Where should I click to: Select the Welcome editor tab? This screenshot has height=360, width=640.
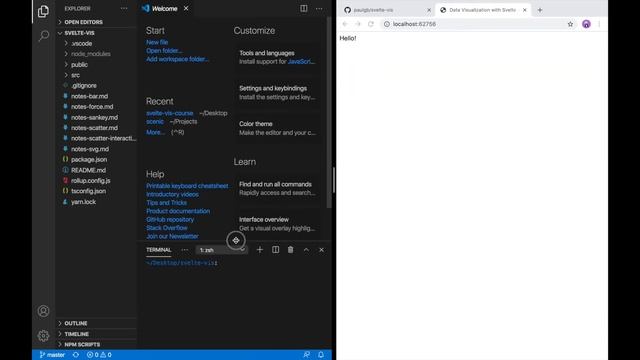[164, 9]
